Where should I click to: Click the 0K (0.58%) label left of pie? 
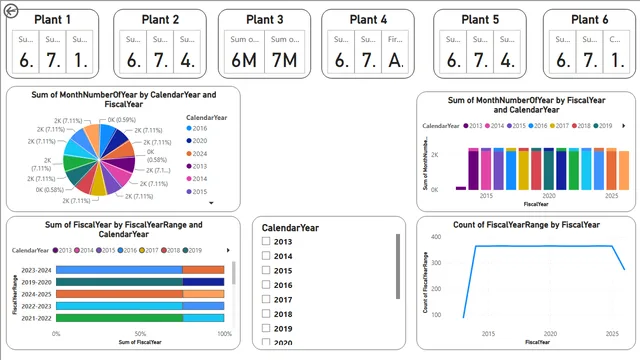click(x=50, y=189)
